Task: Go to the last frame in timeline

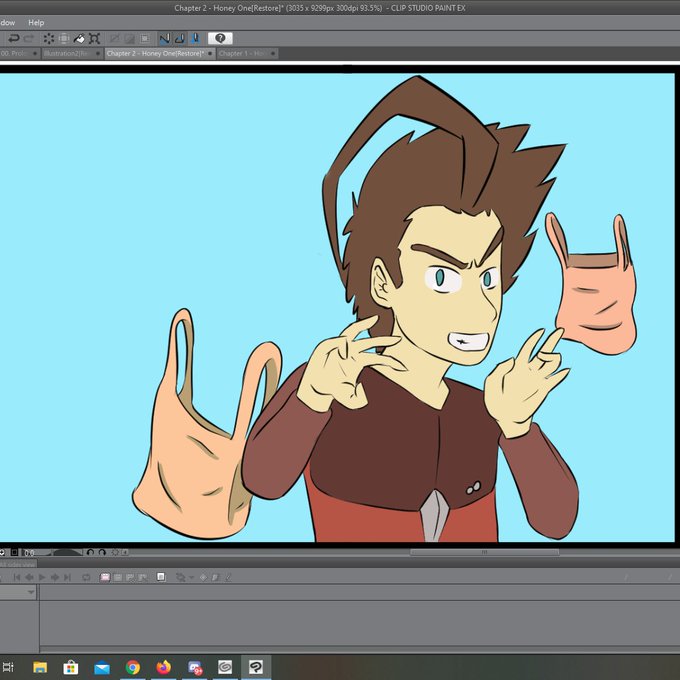Action: (x=67, y=577)
